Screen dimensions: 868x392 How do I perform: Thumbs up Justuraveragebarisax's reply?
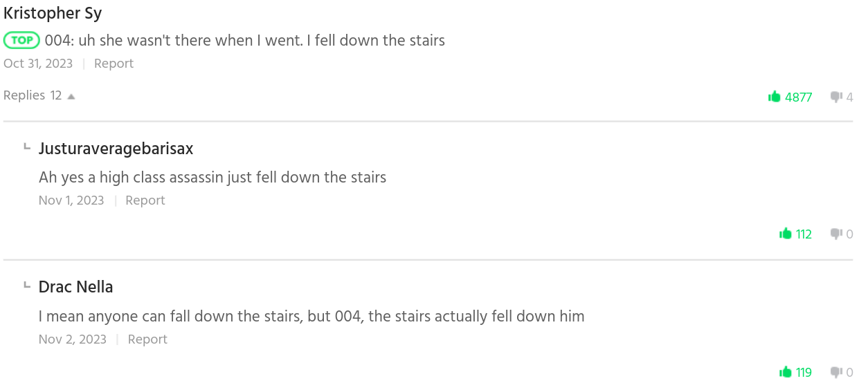click(786, 234)
